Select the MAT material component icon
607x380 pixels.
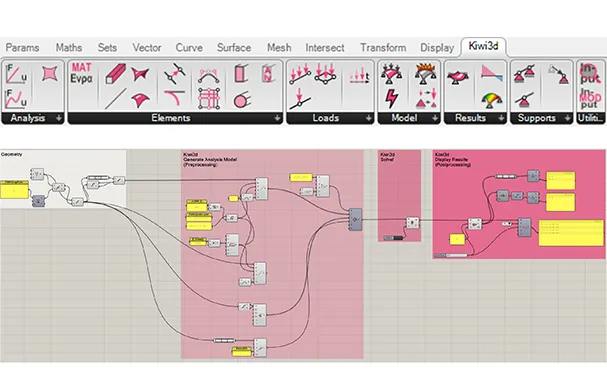coord(81,73)
